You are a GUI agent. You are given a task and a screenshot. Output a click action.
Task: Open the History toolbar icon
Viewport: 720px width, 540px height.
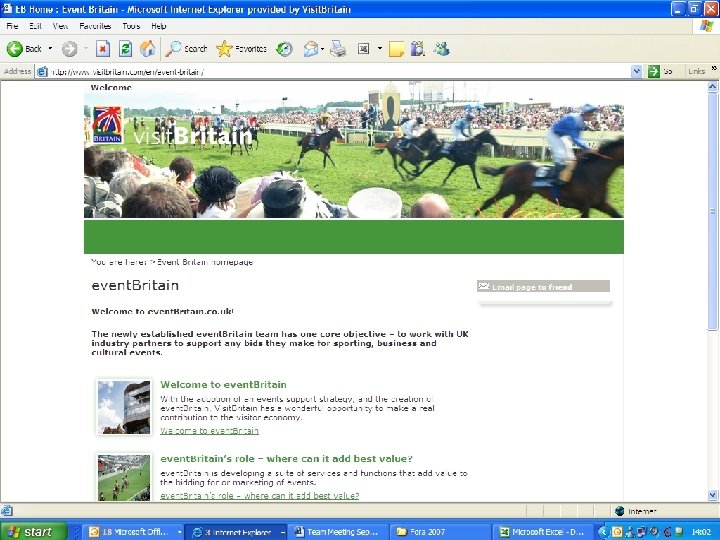click(284, 49)
